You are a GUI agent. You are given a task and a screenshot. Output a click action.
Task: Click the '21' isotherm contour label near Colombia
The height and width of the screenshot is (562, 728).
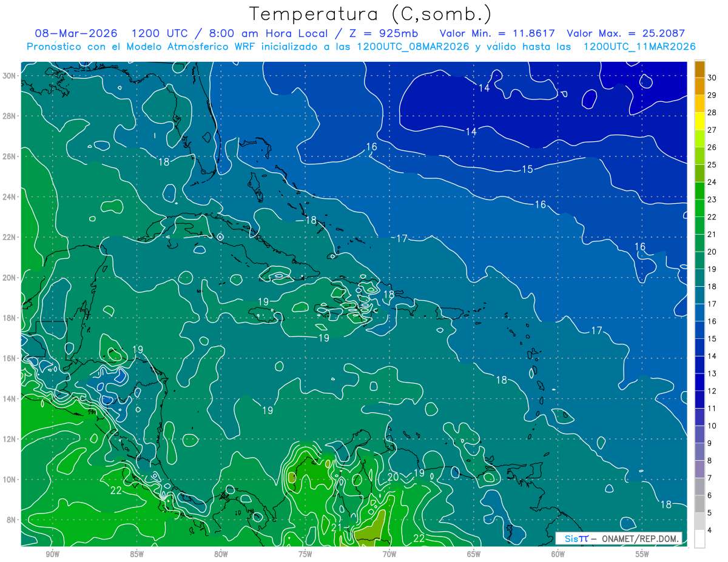[337, 527]
